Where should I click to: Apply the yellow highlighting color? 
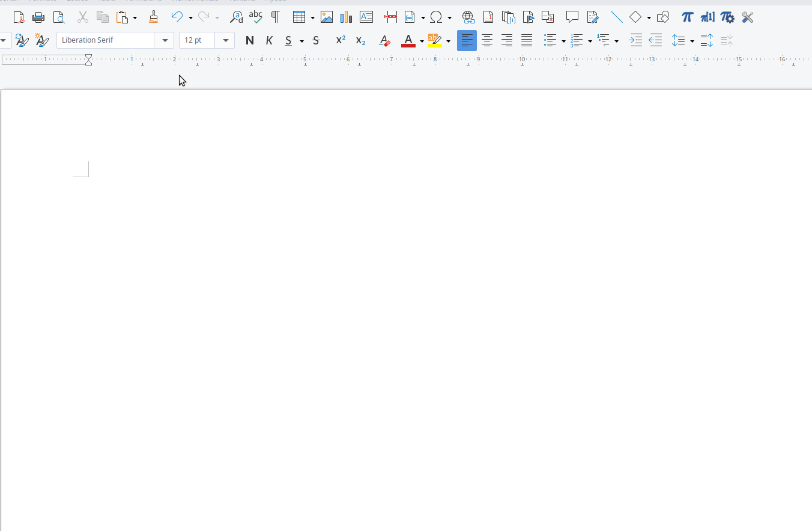pos(435,40)
